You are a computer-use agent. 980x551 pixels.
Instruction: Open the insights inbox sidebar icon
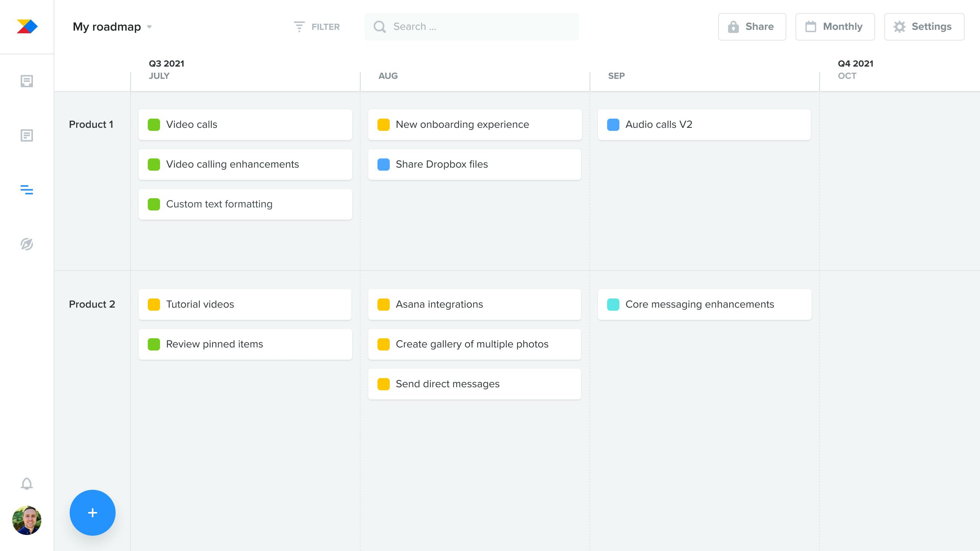27,81
